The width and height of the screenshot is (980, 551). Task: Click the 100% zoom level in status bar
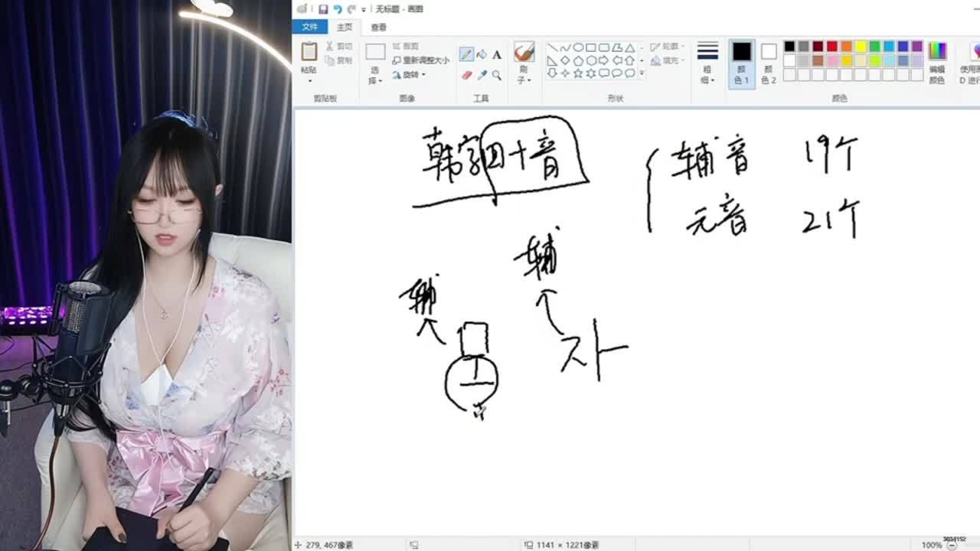point(931,545)
